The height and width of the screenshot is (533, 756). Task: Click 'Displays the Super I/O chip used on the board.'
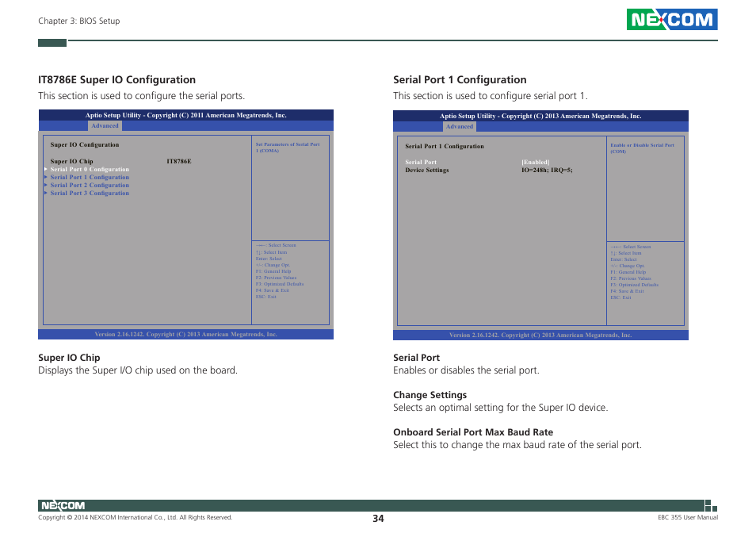[x=138, y=370]
